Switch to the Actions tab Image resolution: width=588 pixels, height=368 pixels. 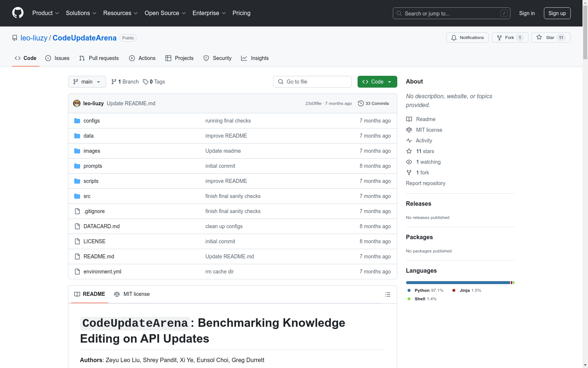(142, 58)
